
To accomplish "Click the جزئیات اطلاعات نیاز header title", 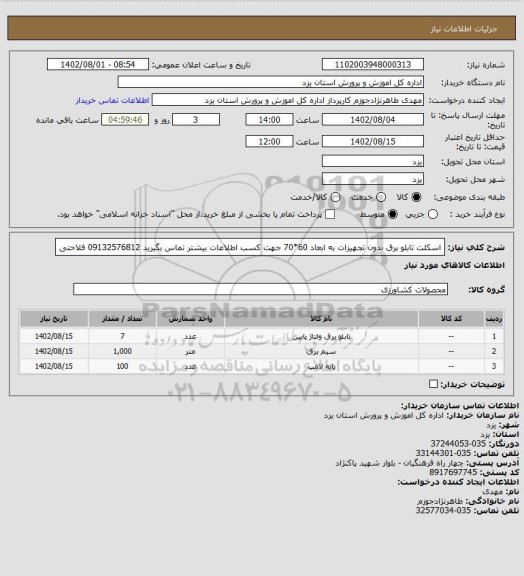I will point(464,29).
